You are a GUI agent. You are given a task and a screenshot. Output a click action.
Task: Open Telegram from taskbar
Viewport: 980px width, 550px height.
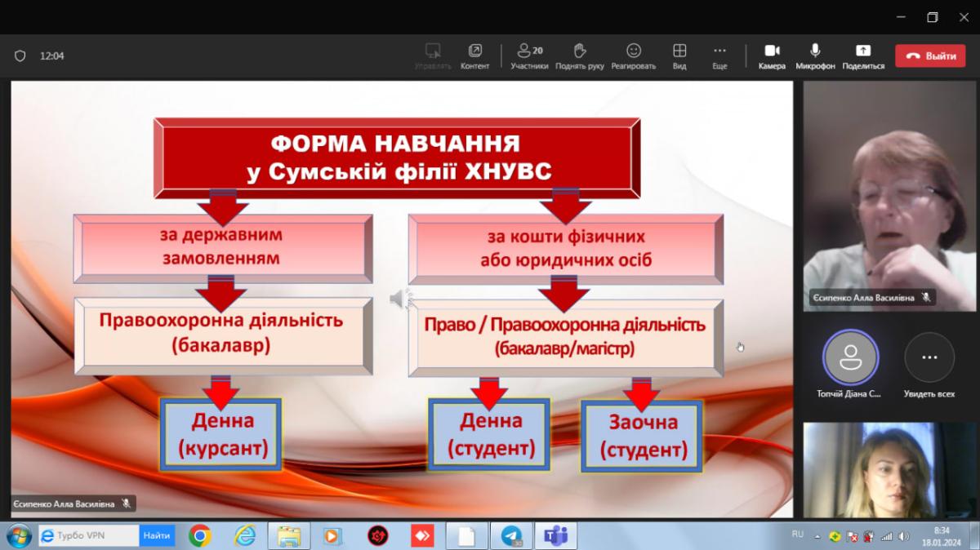click(x=512, y=535)
